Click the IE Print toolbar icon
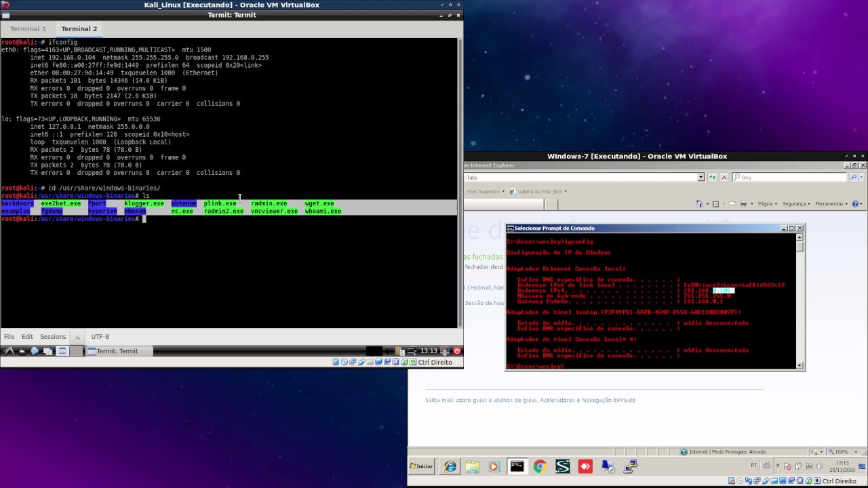Screen dimensions: 868x488 click(x=743, y=203)
